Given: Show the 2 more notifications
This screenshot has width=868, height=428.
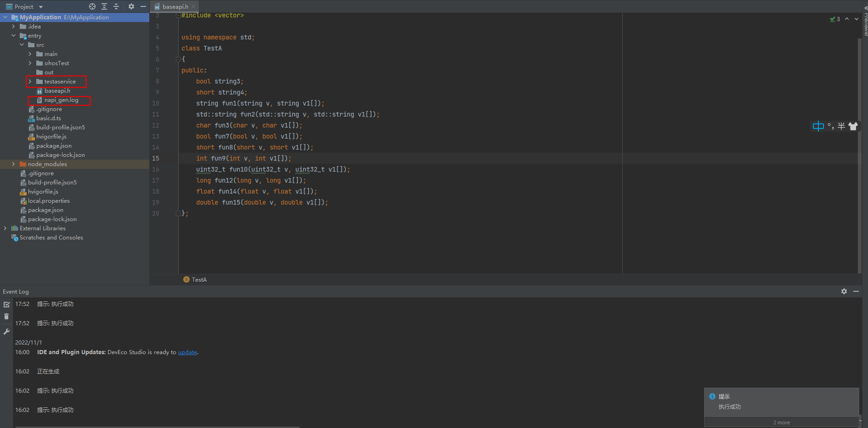Looking at the screenshot, I should (x=781, y=422).
